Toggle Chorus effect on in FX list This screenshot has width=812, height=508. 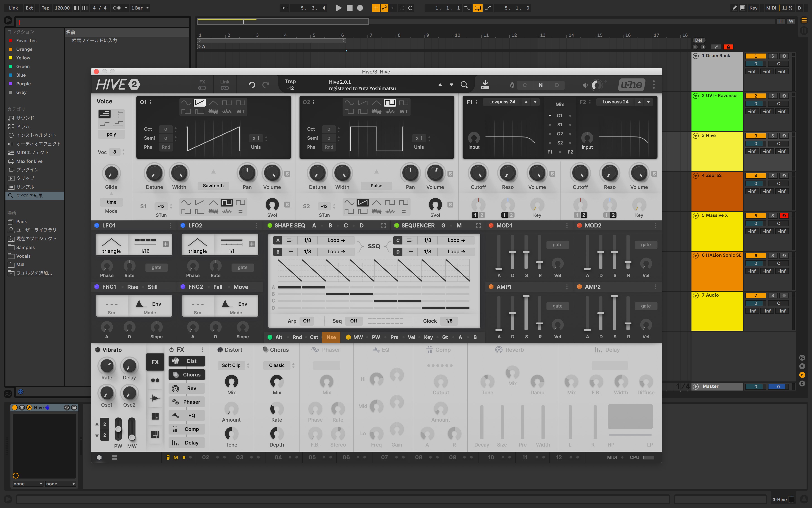tap(186, 375)
